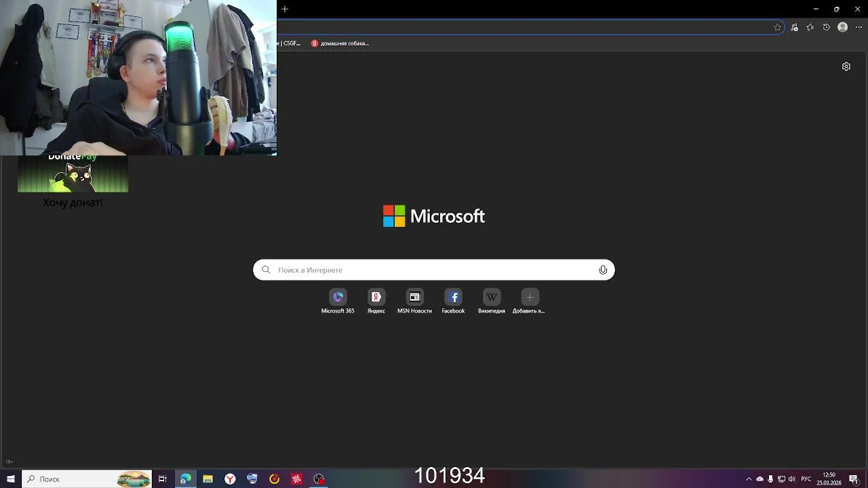The image size is (868, 488).
Task: Open the Facebook quick link
Action: pyautogui.click(x=453, y=302)
